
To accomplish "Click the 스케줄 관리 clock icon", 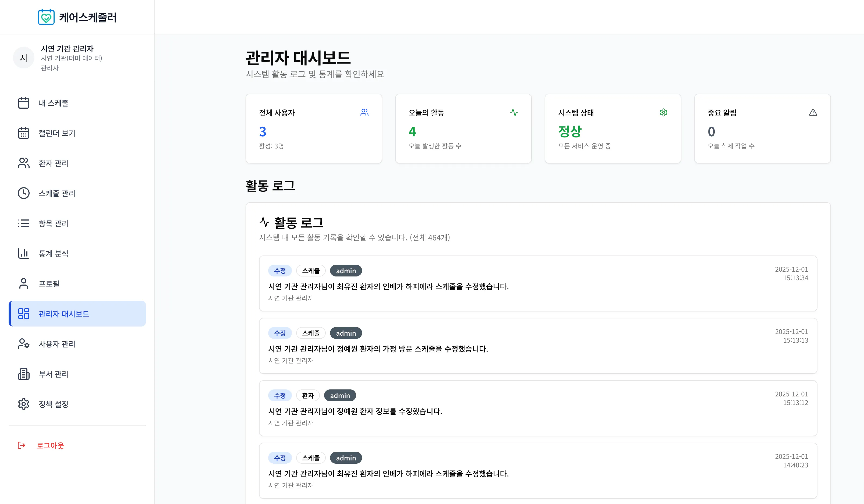I will coord(23,193).
